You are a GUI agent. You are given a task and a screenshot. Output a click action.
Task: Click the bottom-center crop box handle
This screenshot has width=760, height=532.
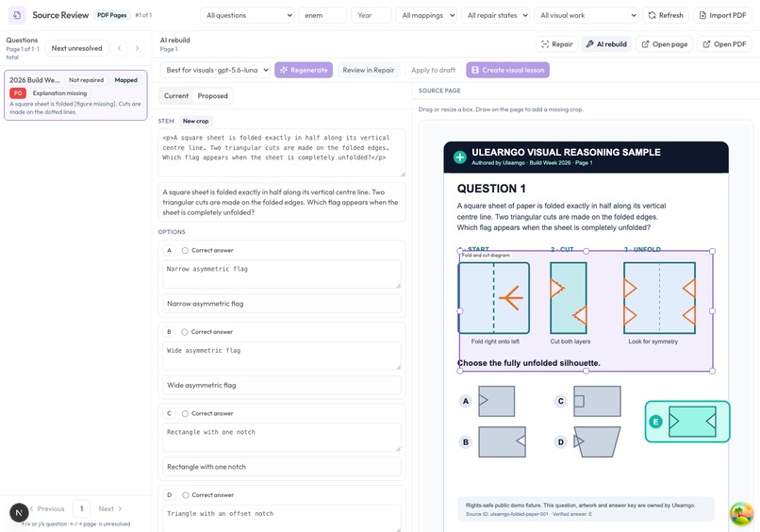click(x=586, y=371)
